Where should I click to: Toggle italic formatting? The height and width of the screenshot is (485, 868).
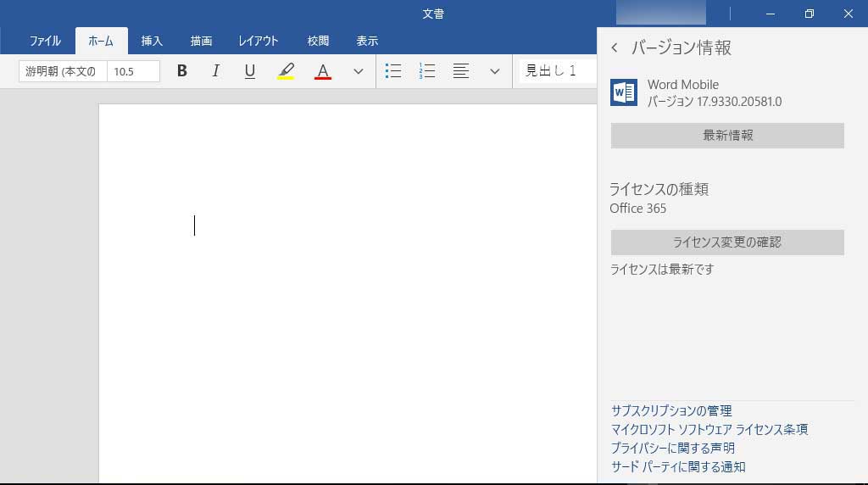pyautogui.click(x=215, y=71)
